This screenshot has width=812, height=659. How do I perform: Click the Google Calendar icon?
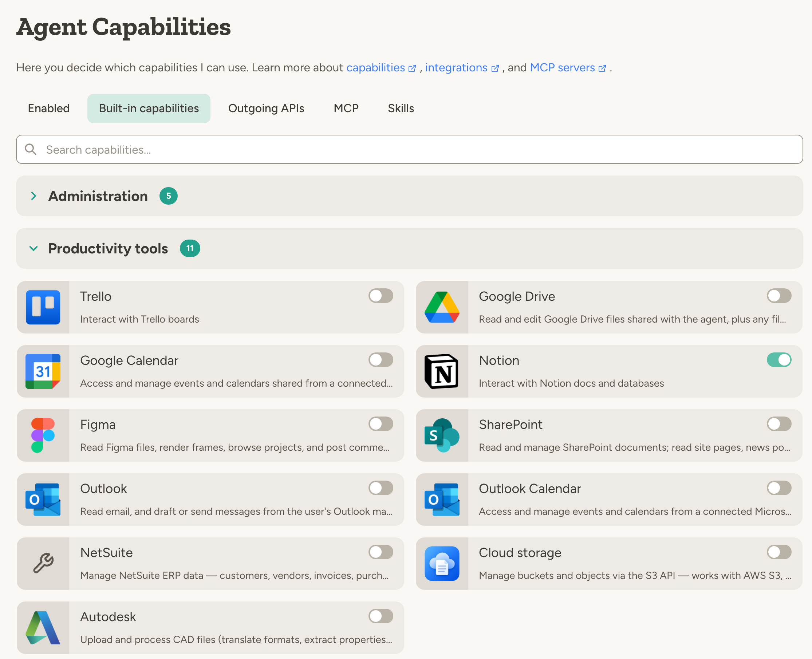[43, 371]
